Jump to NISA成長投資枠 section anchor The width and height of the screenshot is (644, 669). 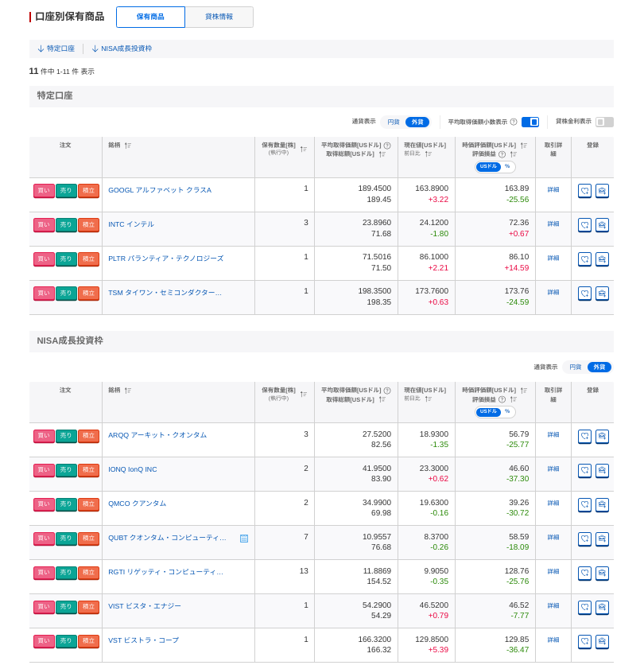(x=122, y=49)
